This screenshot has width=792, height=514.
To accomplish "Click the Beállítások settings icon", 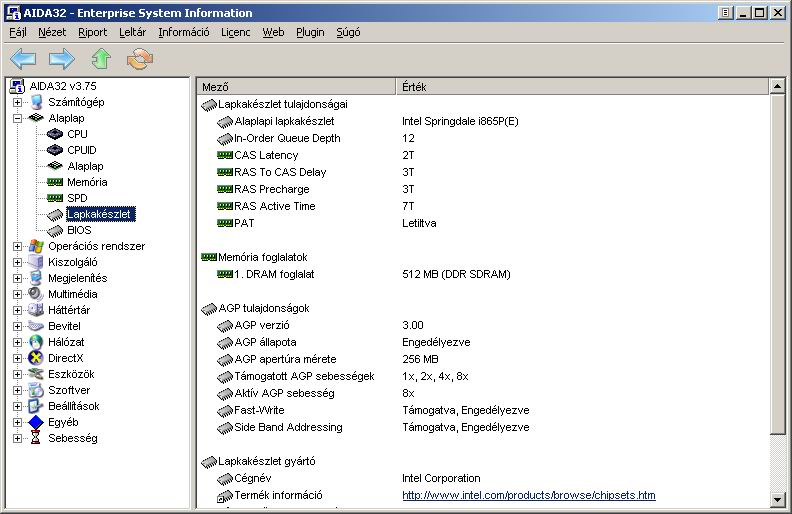I will (36, 406).
